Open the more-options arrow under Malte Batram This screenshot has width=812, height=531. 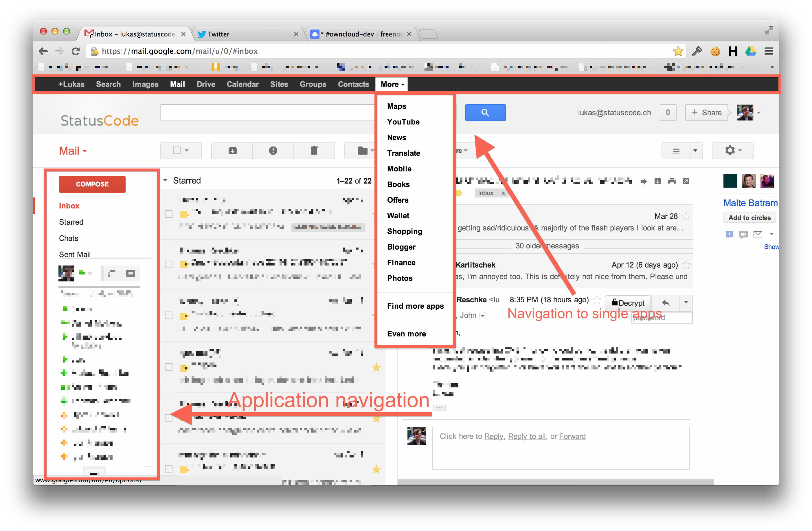coord(772,234)
